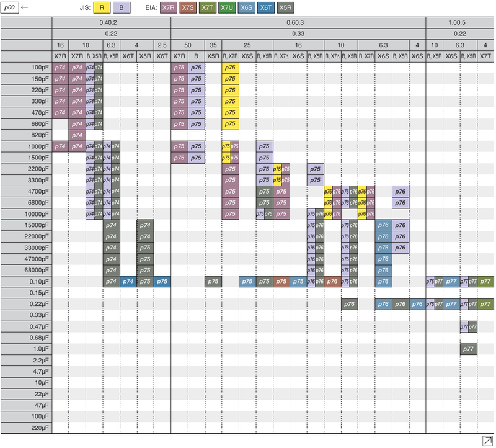Click the 0.33µF row label

(x=26, y=315)
